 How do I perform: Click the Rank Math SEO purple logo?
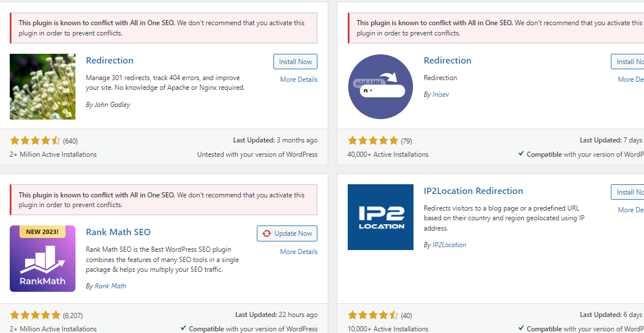[x=42, y=259]
